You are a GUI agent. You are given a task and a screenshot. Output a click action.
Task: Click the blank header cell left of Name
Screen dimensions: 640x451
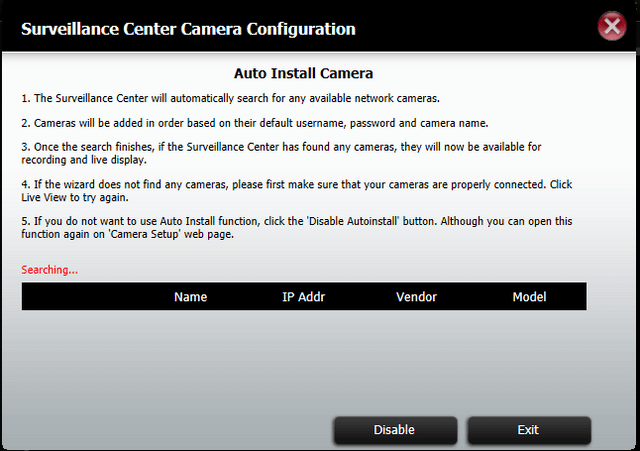pos(92,297)
